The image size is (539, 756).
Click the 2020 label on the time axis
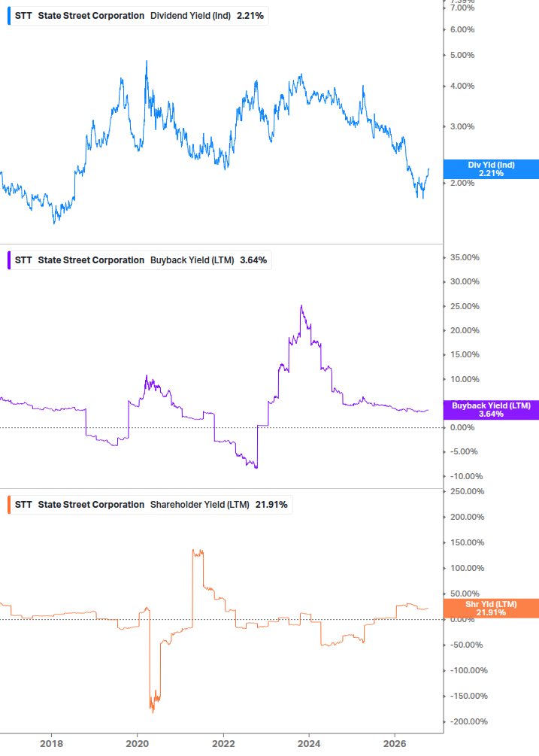pyautogui.click(x=138, y=744)
